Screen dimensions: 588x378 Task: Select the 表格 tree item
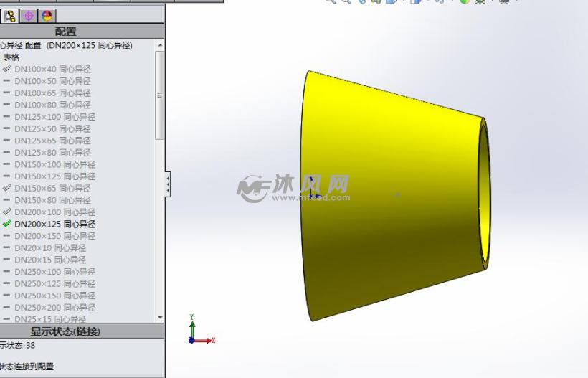pos(11,57)
